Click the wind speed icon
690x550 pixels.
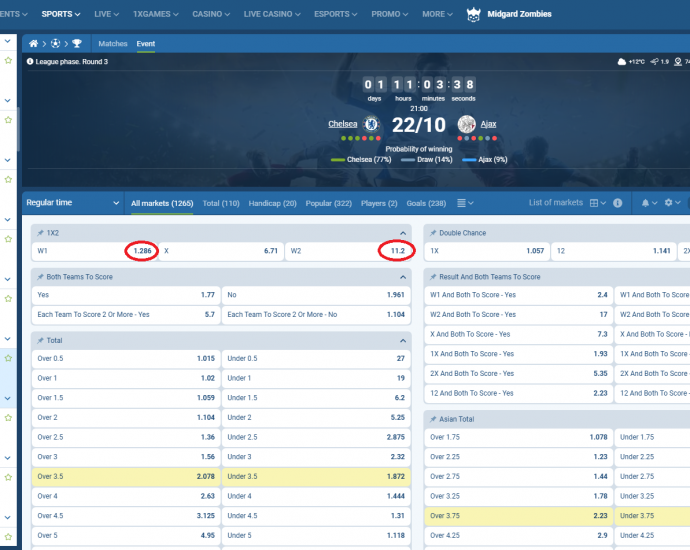click(x=655, y=62)
